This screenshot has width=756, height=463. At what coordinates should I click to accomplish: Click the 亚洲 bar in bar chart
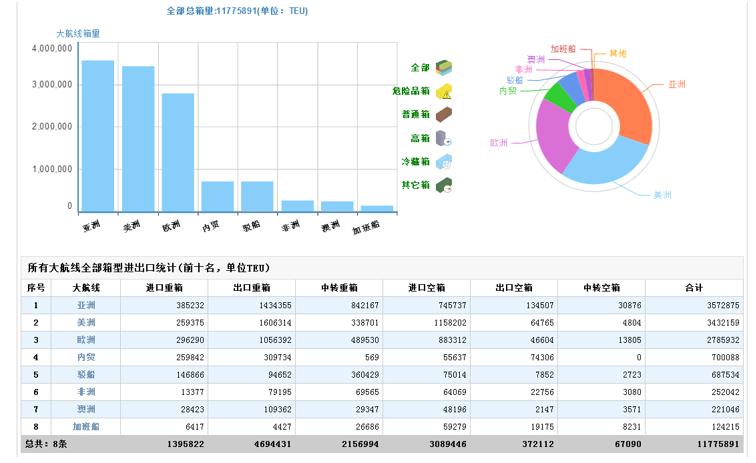click(97, 136)
